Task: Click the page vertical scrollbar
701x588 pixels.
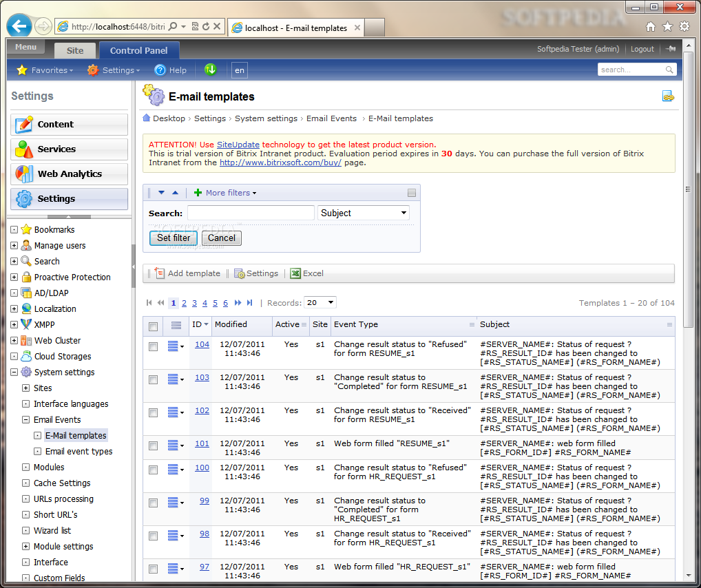Action: click(689, 189)
